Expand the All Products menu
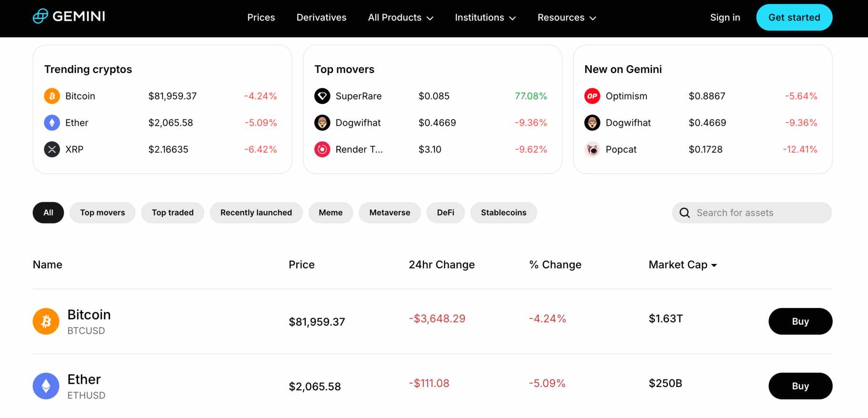 click(401, 18)
